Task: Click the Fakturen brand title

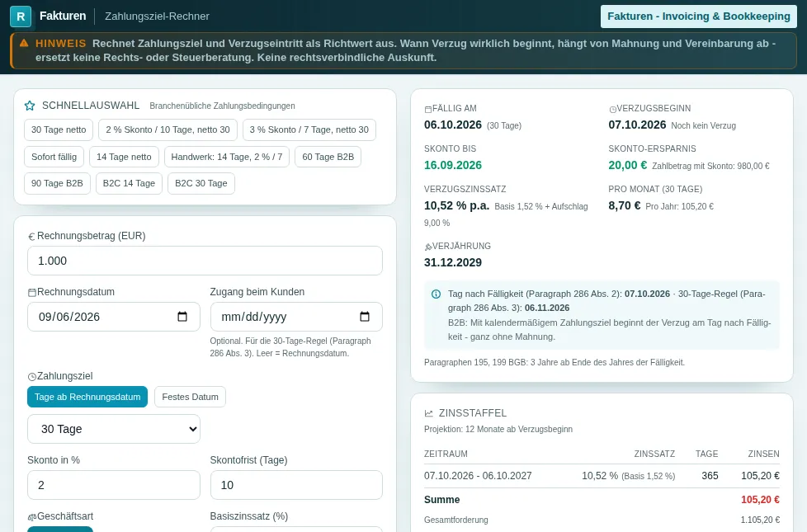Action: pos(63,16)
